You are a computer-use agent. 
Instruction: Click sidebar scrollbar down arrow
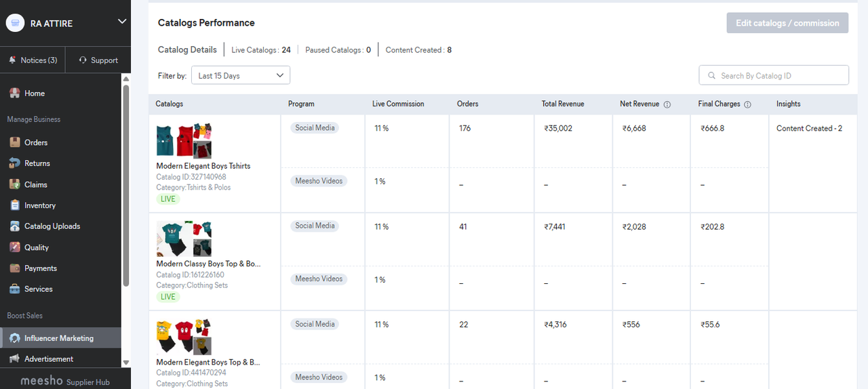[x=126, y=363]
